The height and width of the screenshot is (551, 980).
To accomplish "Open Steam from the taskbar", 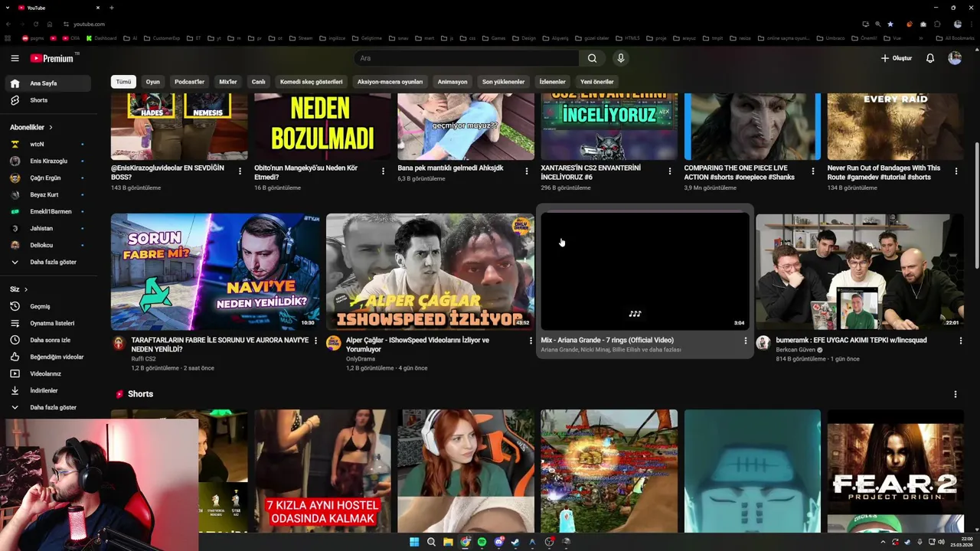I will [515, 542].
